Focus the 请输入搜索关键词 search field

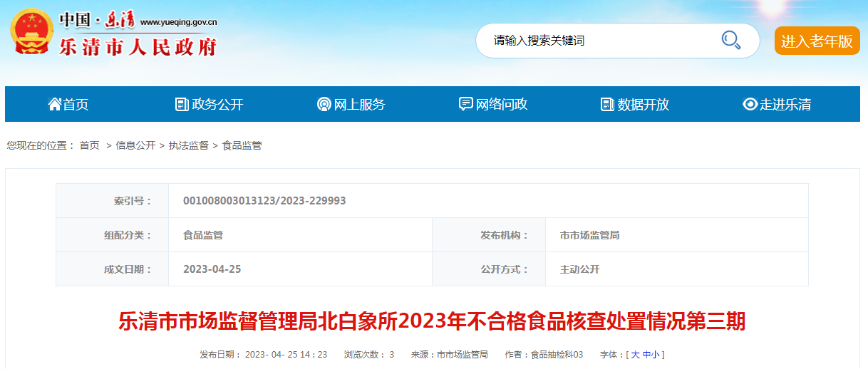point(599,41)
